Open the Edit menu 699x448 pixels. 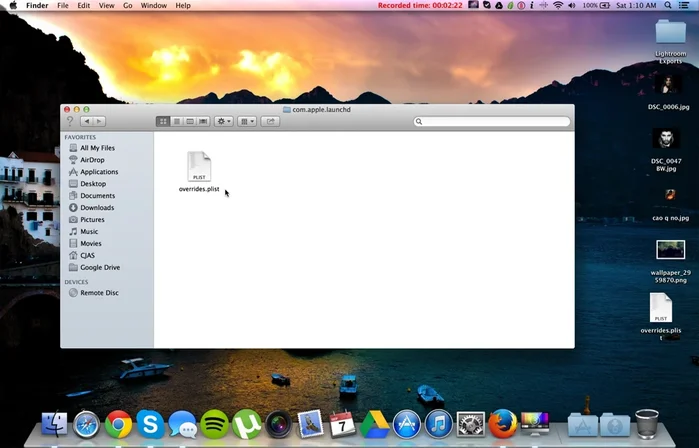point(83,5)
